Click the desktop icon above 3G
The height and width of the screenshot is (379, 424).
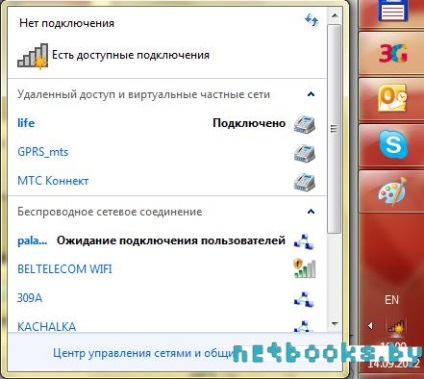(x=393, y=11)
